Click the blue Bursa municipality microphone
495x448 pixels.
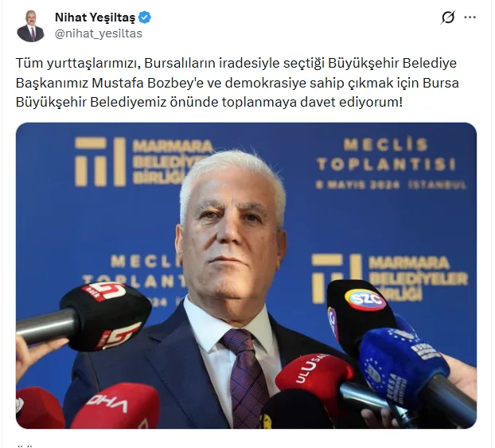coord(404,366)
